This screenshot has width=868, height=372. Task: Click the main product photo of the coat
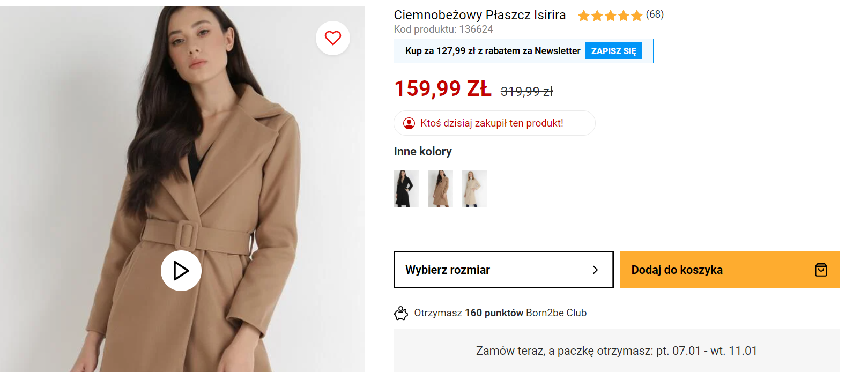pyautogui.click(x=182, y=161)
